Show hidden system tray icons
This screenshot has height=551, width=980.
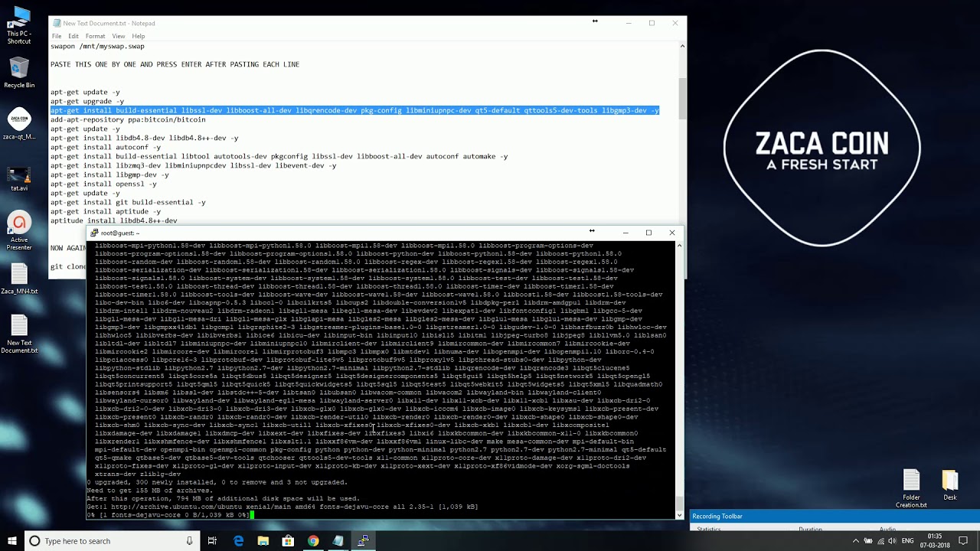tap(856, 541)
